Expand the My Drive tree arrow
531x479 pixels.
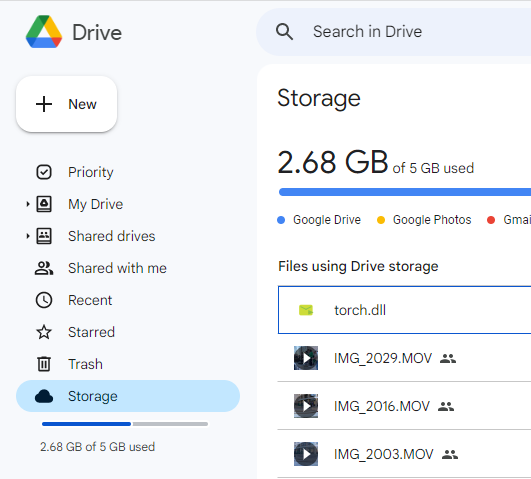point(28,204)
